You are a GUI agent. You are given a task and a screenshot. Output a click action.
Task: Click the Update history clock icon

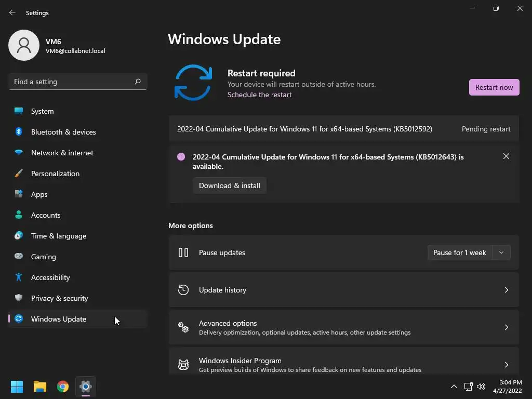pos(183,290)
